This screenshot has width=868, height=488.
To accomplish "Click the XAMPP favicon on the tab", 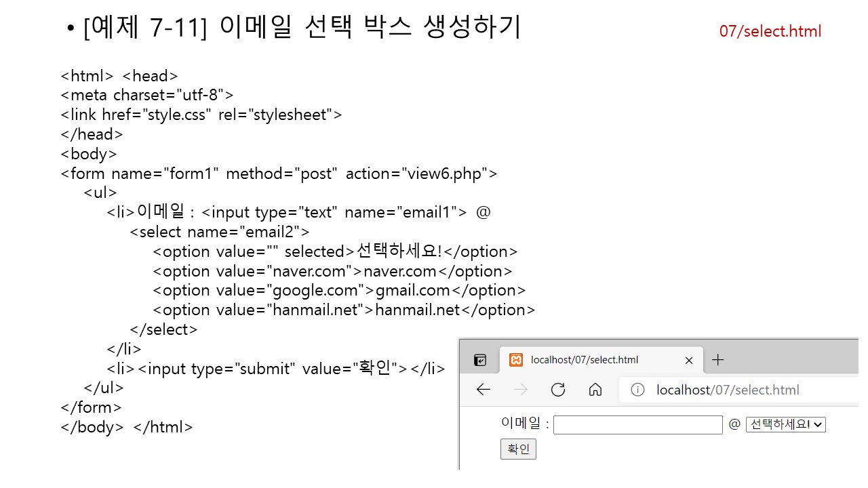I will coord(516,360).
